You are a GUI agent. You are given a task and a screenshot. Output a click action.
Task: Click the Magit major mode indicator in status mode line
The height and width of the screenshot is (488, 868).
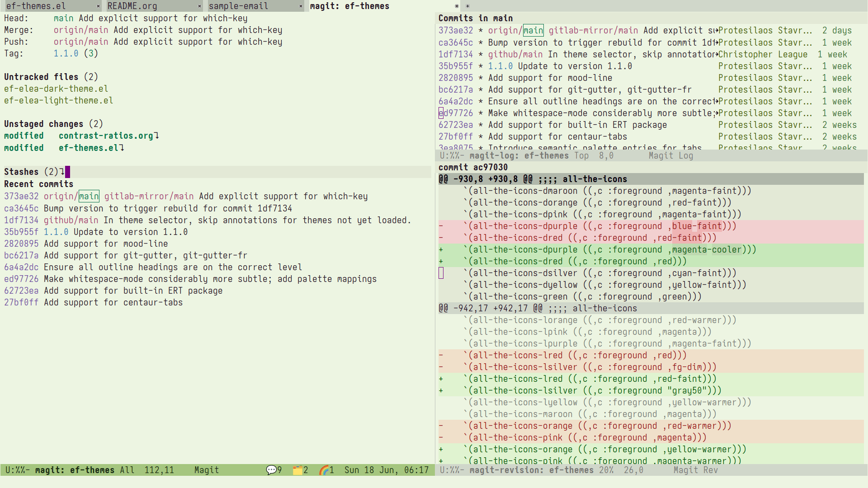tap(207, 470)
